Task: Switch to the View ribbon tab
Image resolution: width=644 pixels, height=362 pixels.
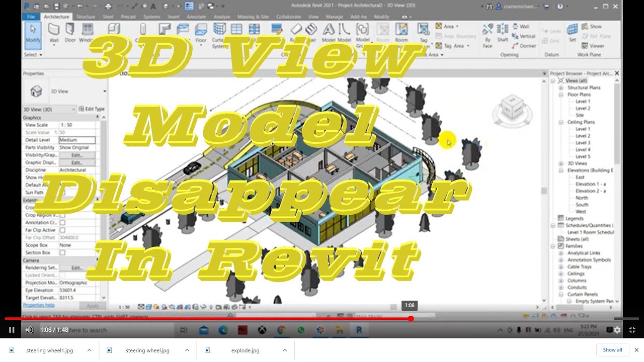Action: [x=313, y=17]
